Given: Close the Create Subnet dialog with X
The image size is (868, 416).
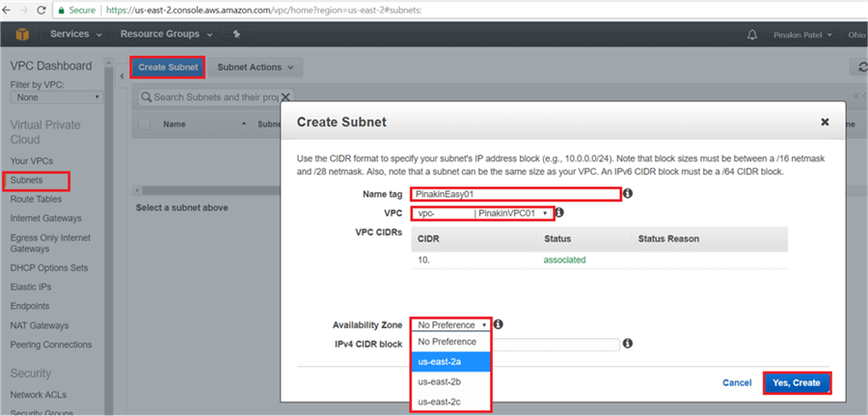Looking at the screenshot, I should [825, 122].
